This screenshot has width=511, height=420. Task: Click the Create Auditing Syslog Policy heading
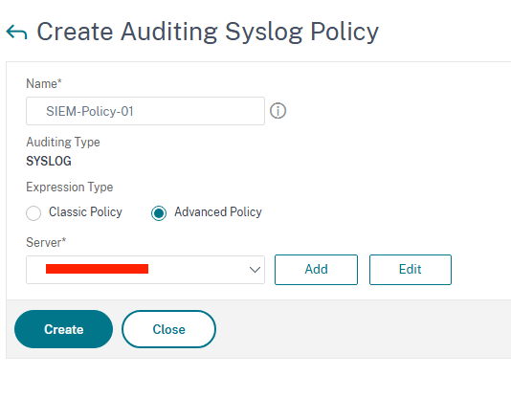point(208,32)
